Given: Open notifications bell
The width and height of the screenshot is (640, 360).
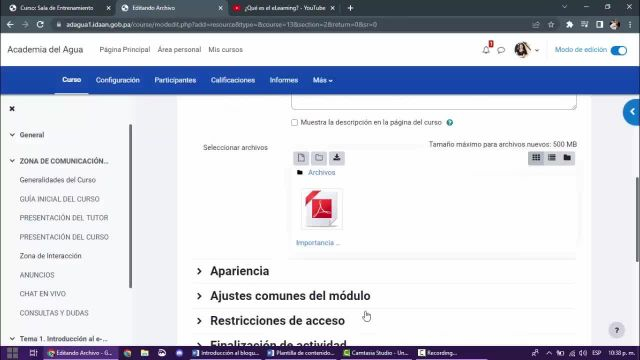Looking at the screenshot, I should [x=486, y=50].
